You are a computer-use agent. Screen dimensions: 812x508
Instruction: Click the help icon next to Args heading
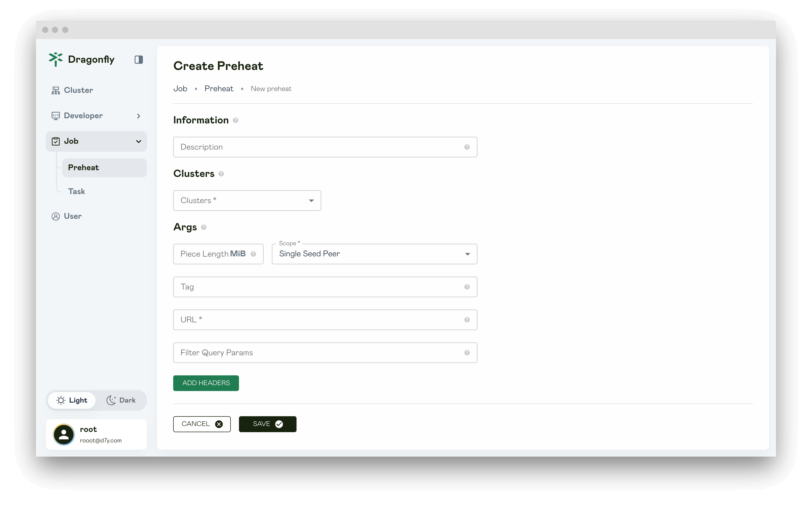pos(204,228)
